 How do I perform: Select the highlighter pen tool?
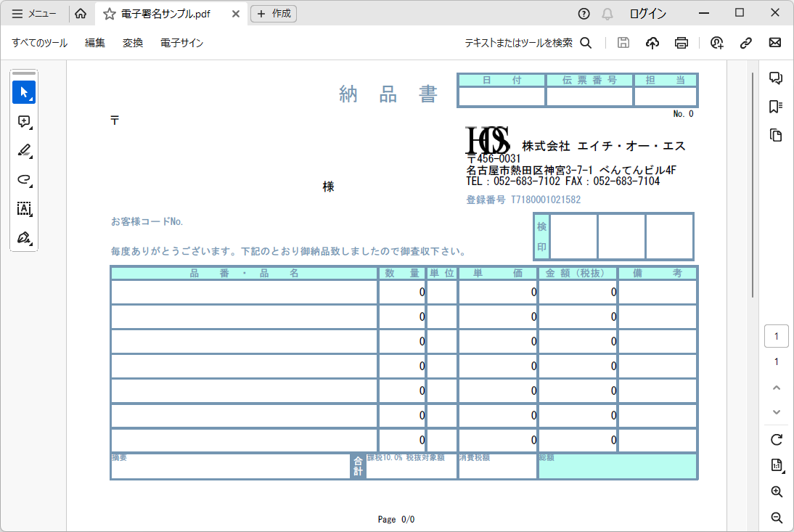24,150
